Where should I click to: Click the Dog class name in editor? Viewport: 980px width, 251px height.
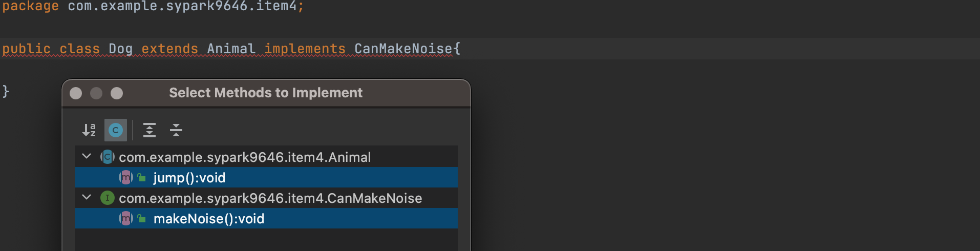coord(121,49)
